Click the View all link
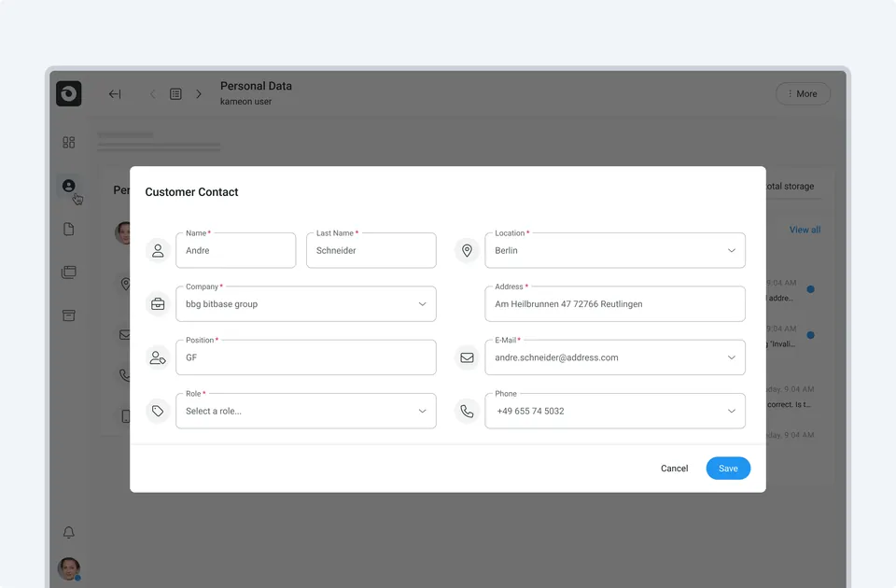Screen dimensions: 896x588 coord(805,230)
